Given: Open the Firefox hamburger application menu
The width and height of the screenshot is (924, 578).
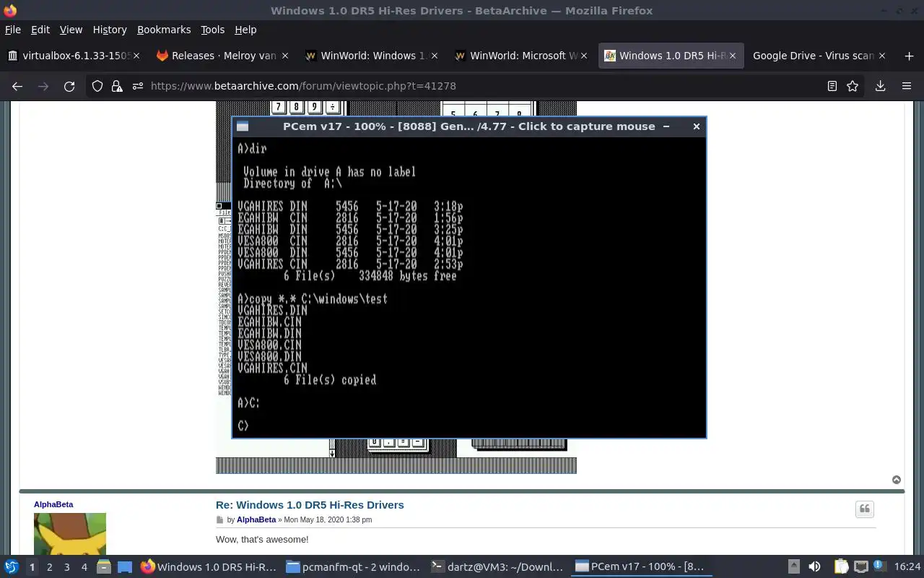Looking at the screenshot, I should pyautogui.click(x=907, y=86).
